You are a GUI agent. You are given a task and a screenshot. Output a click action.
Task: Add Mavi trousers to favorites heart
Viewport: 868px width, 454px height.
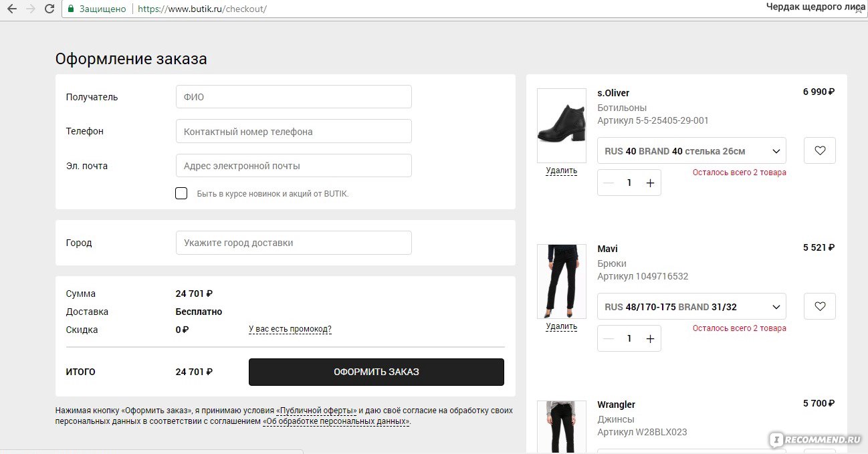[x=820, y=307]
